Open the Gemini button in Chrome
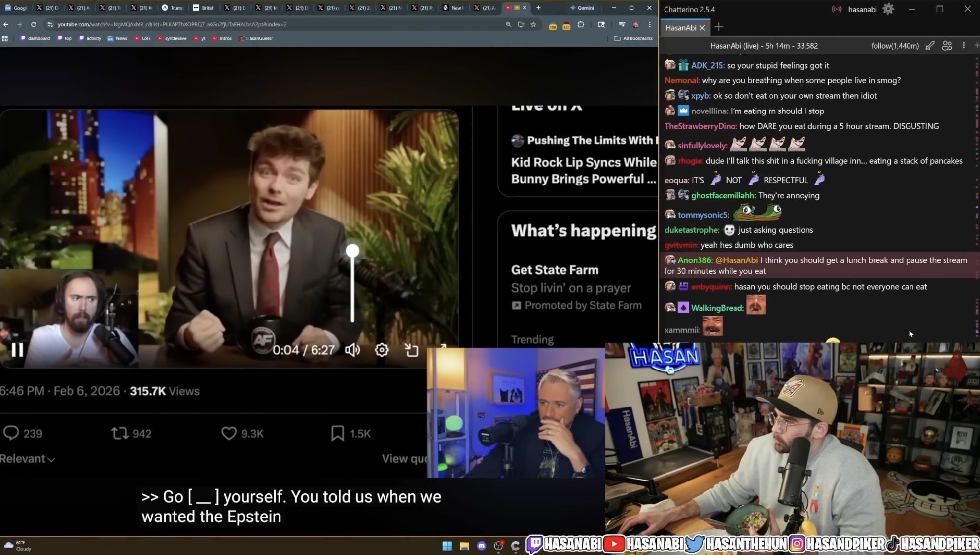Image resolution: width=980 pixels, height=555 pixels. point(582,8)
